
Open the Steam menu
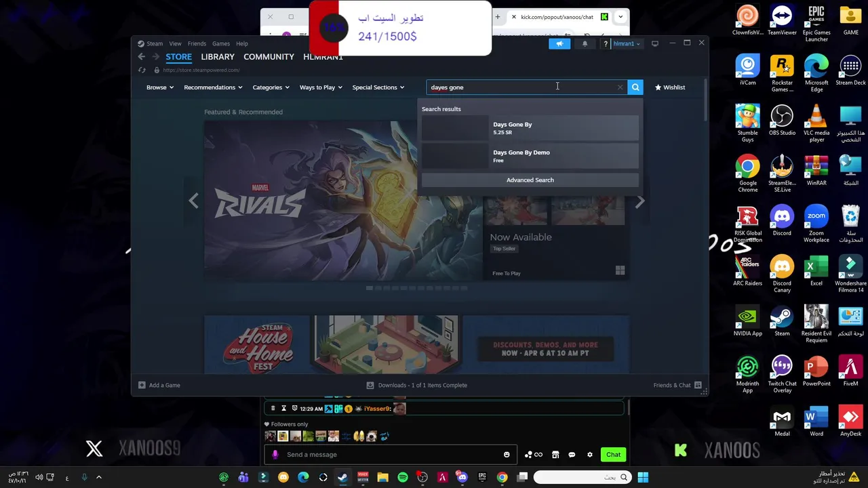coord(155,44)
